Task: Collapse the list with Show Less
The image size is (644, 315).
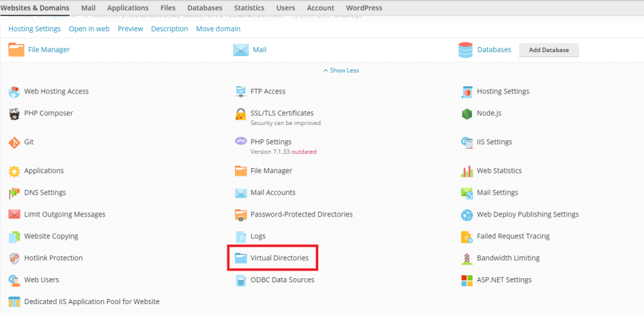Action: [x=341, y=70]
